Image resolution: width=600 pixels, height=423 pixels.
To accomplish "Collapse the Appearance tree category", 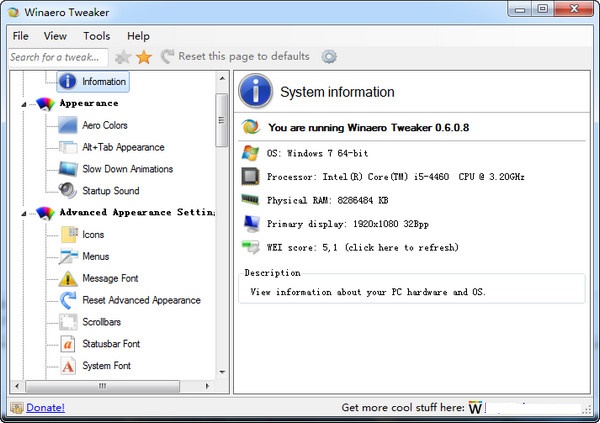I will point(23,103).
